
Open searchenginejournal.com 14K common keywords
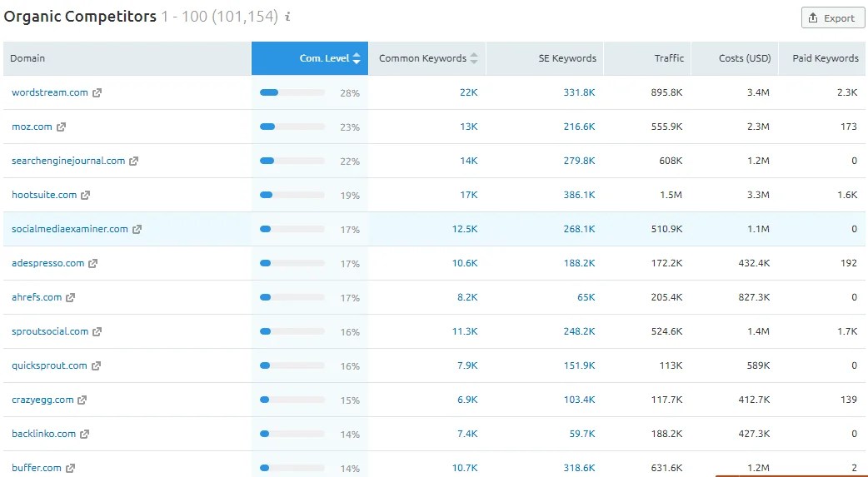[468, 161]
